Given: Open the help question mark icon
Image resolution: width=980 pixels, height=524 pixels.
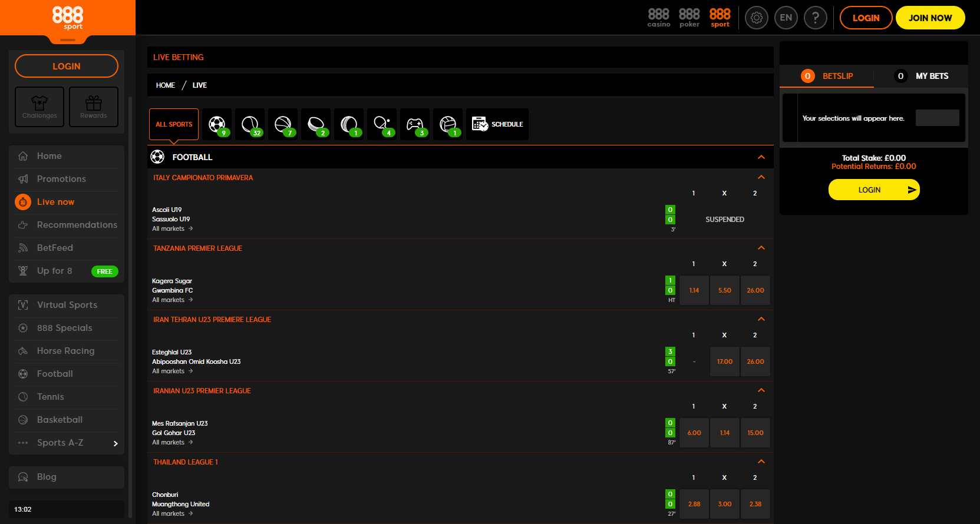Looking at the screenshot, I should point(816,18).
